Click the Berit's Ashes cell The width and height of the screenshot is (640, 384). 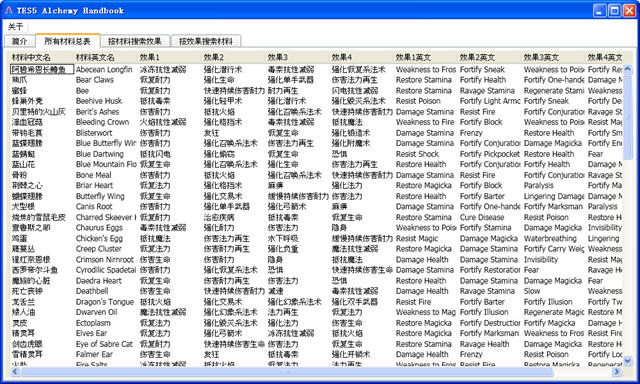[x=98, y=112]
